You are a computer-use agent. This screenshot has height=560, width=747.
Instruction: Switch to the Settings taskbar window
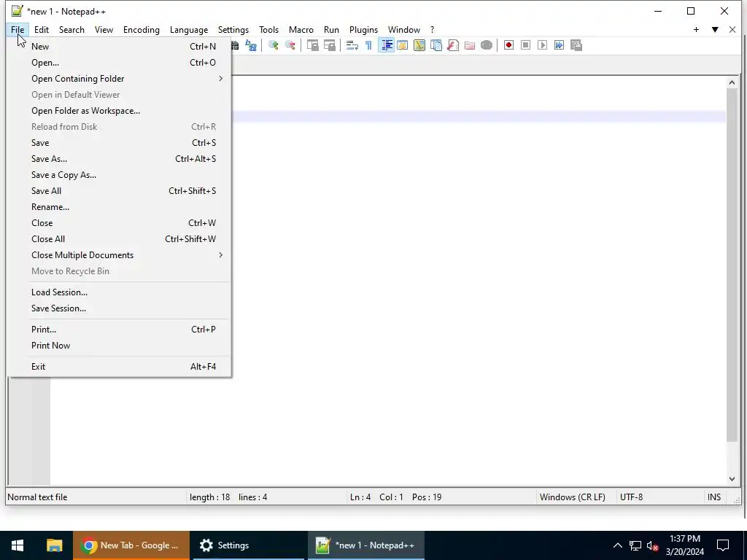pyautogui.click(x=248, y=545)
